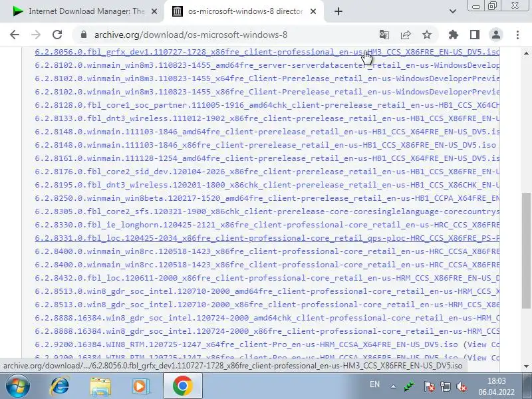Open the green IDM tray icon
This screenshot has width=532, height=399.
(410, 386)
